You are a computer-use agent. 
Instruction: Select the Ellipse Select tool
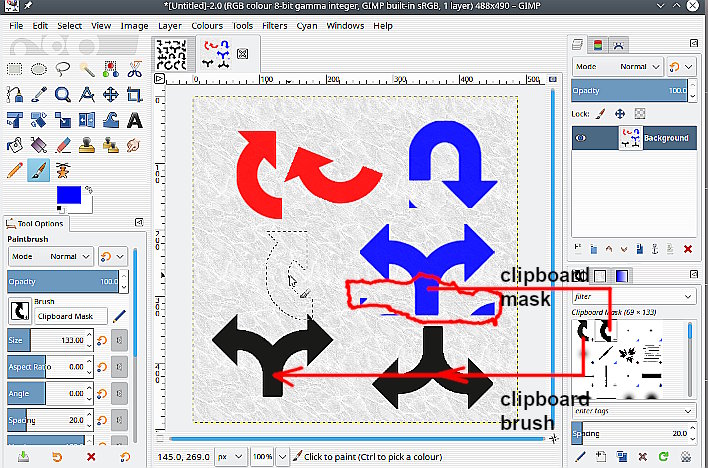39,69
